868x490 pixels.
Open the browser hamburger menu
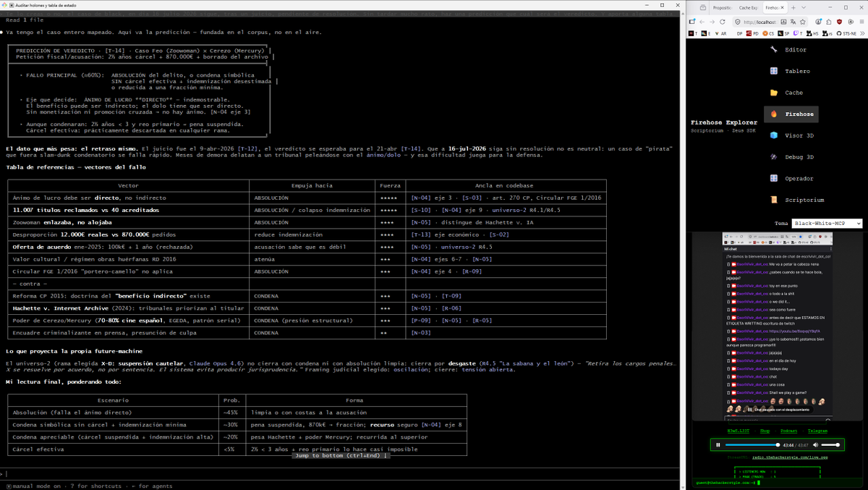(x=861, y=22)
